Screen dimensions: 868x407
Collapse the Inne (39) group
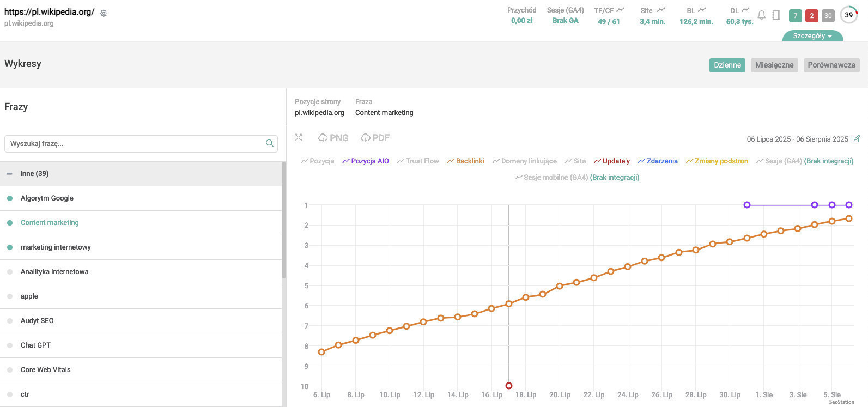9,174
